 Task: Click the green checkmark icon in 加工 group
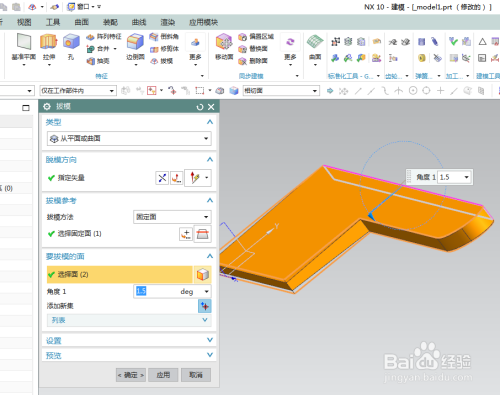pyautogui.click(x=453, y=41)
